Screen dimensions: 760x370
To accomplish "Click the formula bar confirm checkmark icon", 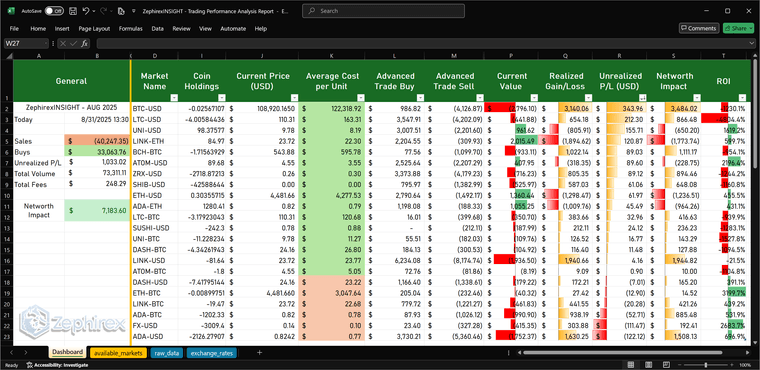I will [x=74, y=44].
